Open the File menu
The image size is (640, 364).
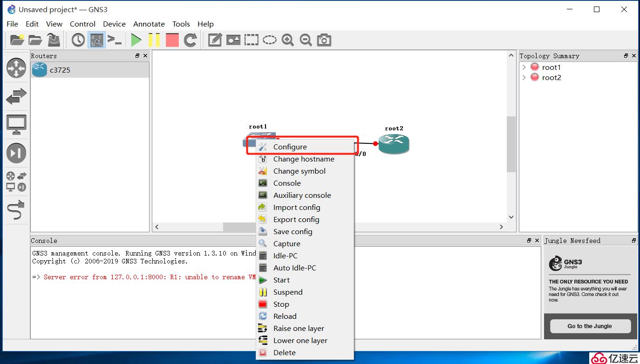pyautogui.click(x=13, y=24)
